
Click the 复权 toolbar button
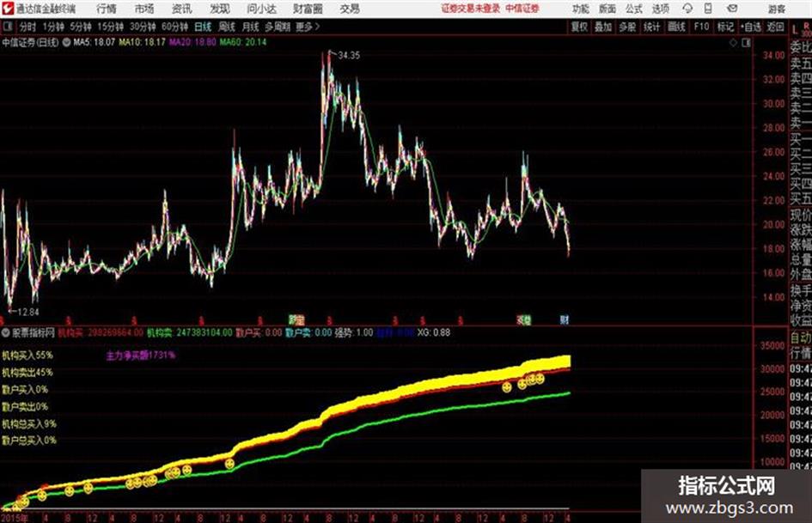click(579, 27)
